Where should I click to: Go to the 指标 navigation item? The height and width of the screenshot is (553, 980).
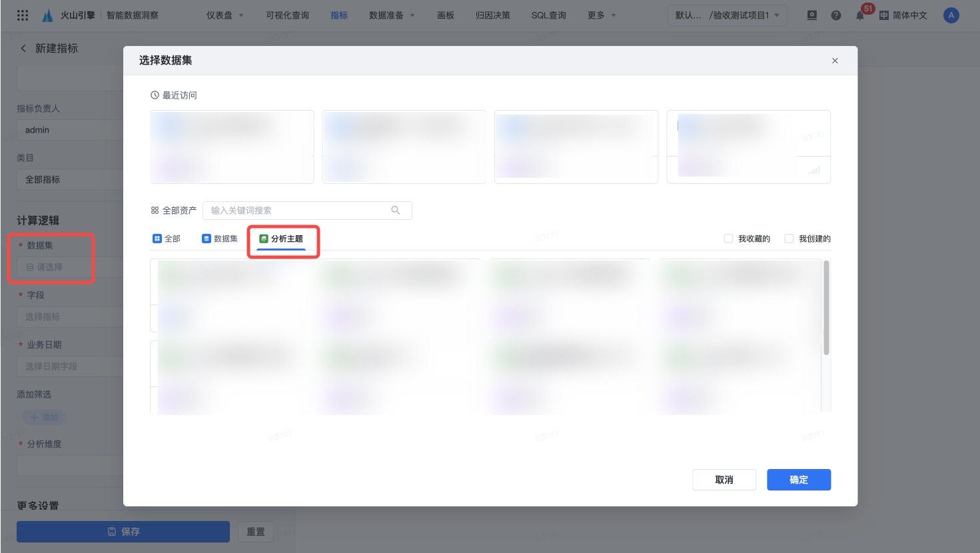pyautogui.click(x=339, y=15)
